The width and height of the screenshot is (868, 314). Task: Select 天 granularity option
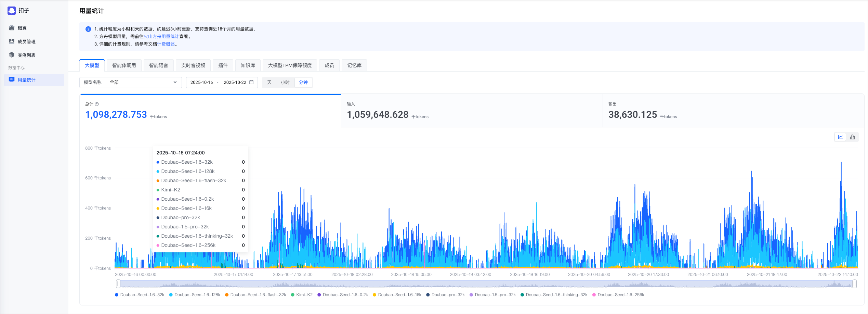[x=269, y=83]
